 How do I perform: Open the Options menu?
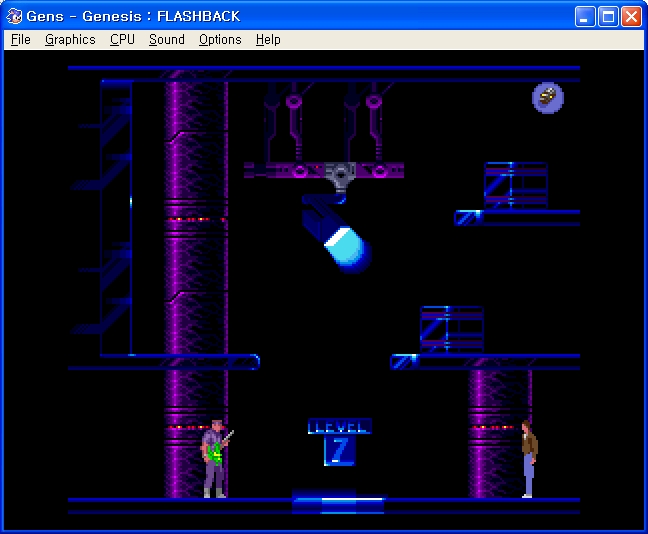coord(220,39)
